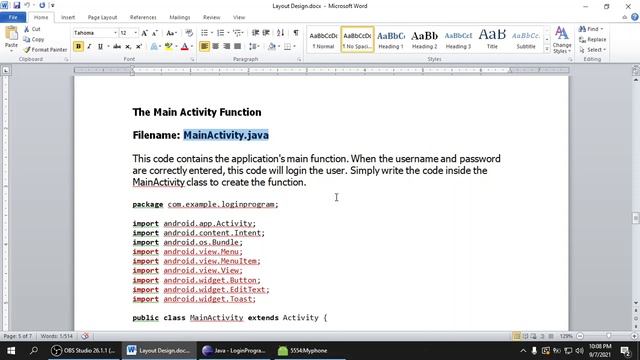640x360 pixels.
Task: Grow font size with the larger A icon
Action: tap(144, 33)
